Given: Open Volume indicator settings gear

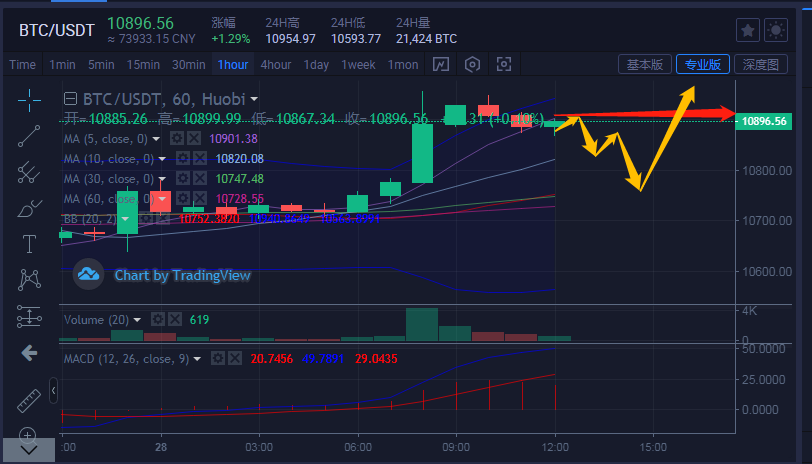Looking at the screenshot, I should (x=158, y=319).
